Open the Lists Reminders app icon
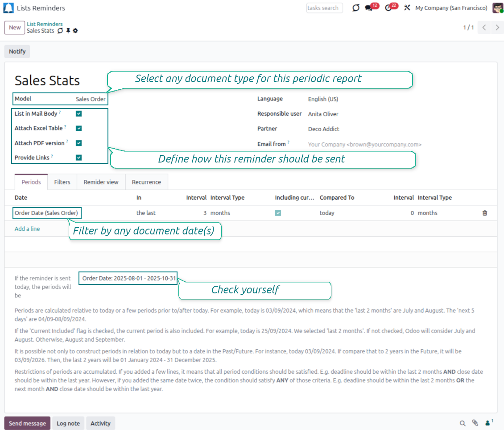Screen dimensions: 504x430 pyautogui.click(x=8, y=8)
